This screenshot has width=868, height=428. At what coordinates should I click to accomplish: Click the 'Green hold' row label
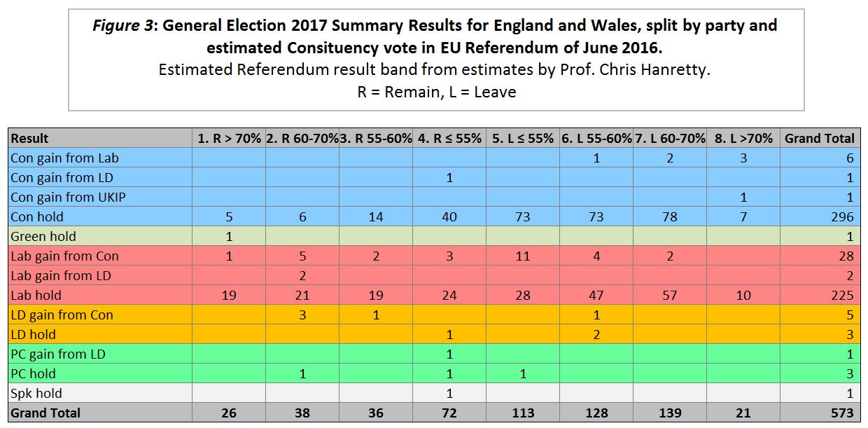coord(43,237)
